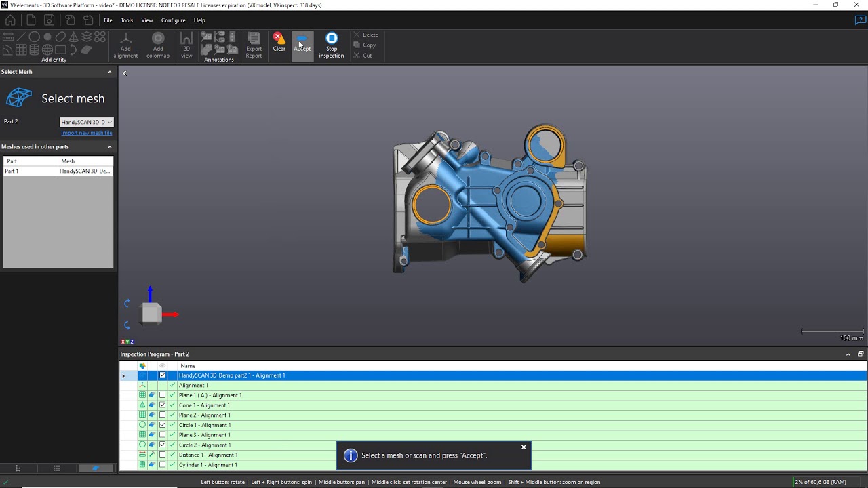Click the Import new mesh file link

pos(87,132)
